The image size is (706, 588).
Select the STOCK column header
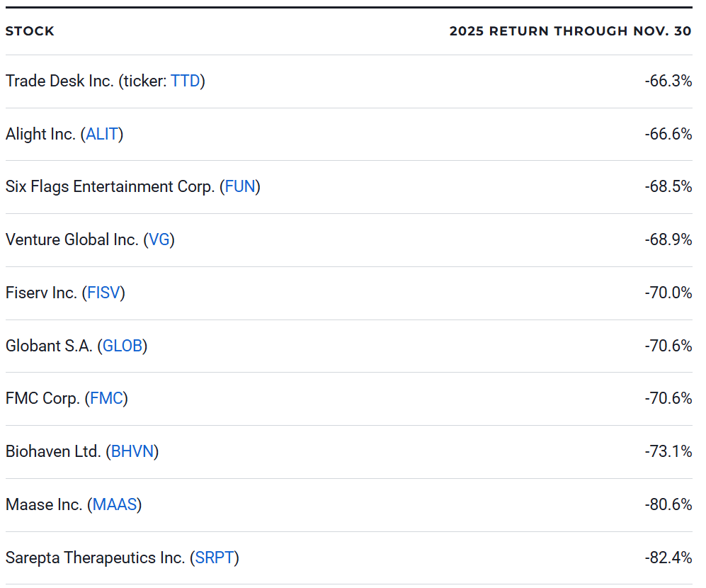pyautogui.click(x=30, y=31)
